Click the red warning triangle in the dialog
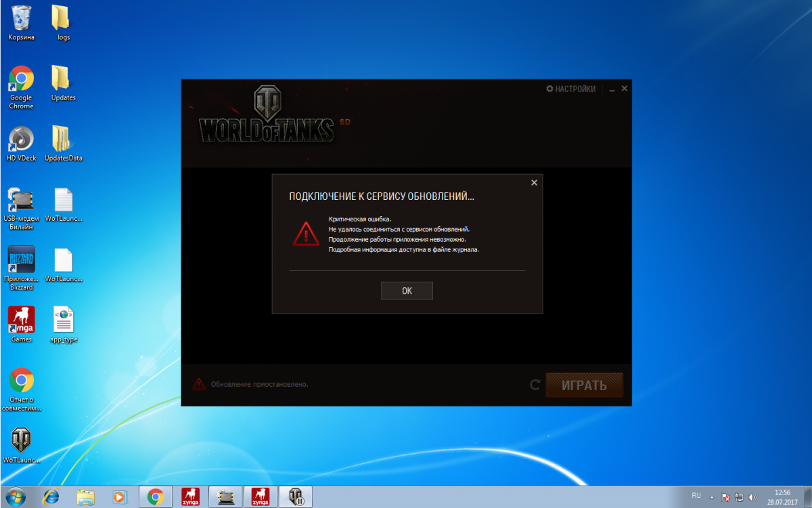The width and height of the screenshot is (812, 508). [306, 234]
